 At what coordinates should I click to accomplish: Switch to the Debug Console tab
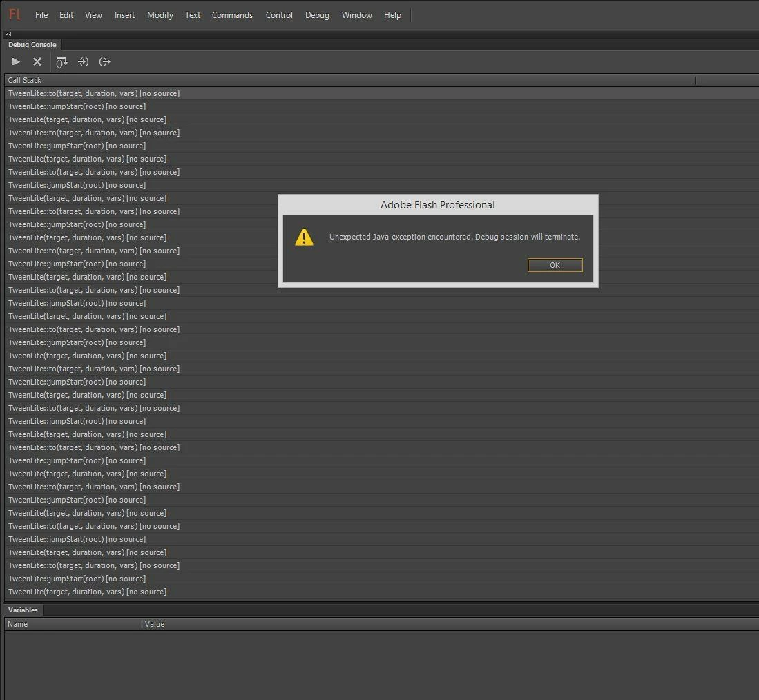coord(32,44)
